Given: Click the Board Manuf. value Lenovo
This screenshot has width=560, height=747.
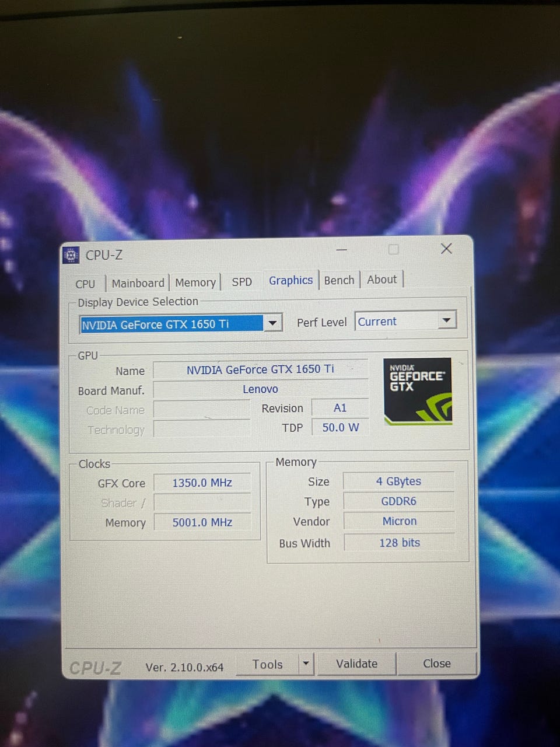Looking at the screenshot, I should coord(260,389).
